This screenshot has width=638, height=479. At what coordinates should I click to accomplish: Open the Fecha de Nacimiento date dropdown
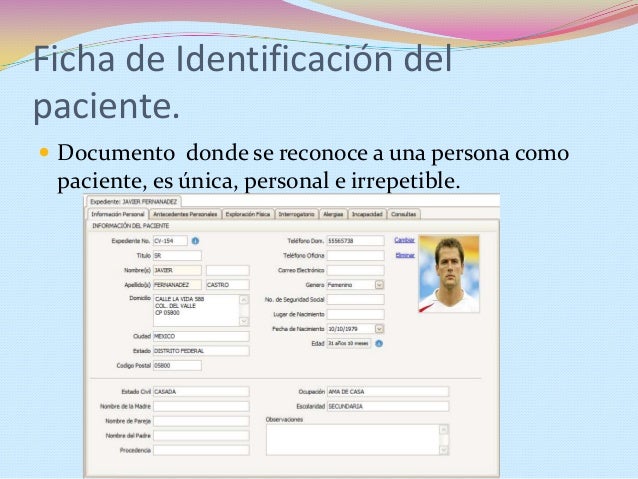click(x=379, y=328)
